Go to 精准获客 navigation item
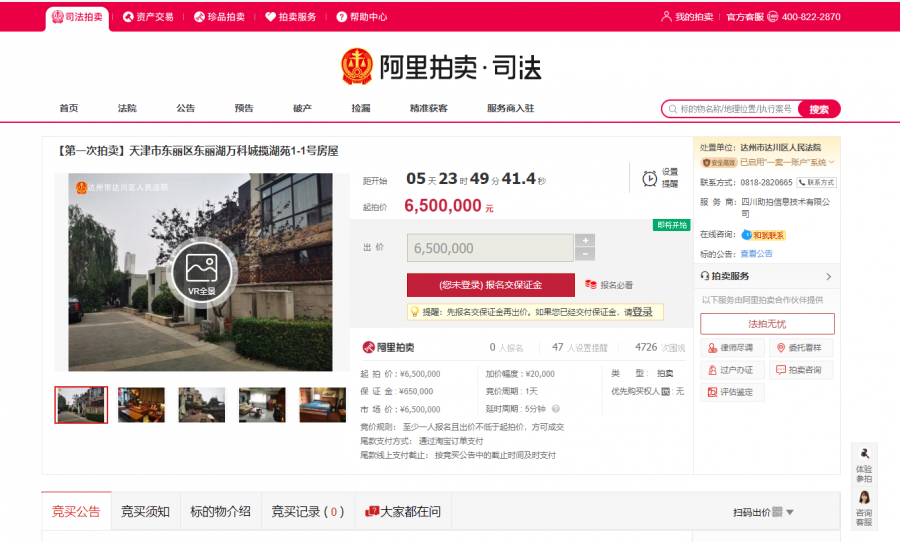The height and width of the screenshot is (542, 900). [x=429, y=108]
